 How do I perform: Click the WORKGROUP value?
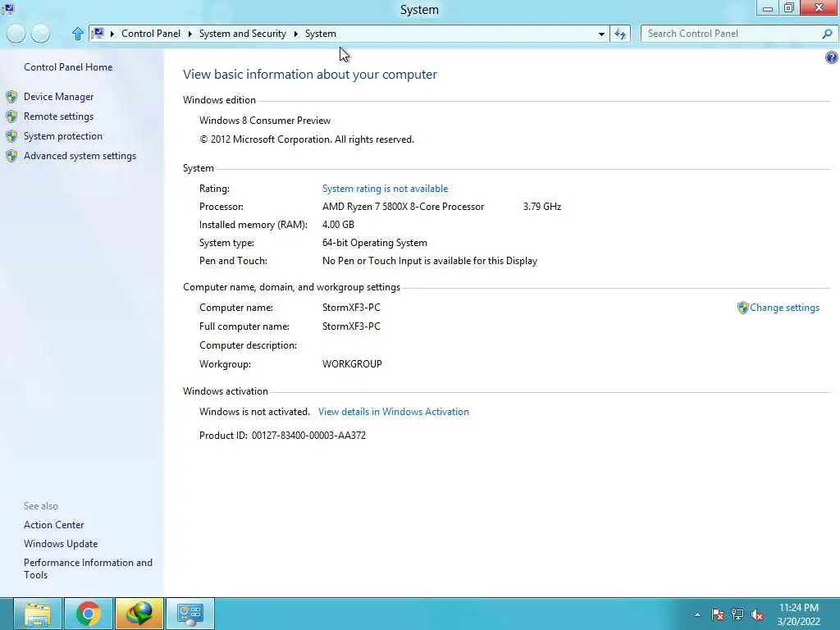click(352, 364)
